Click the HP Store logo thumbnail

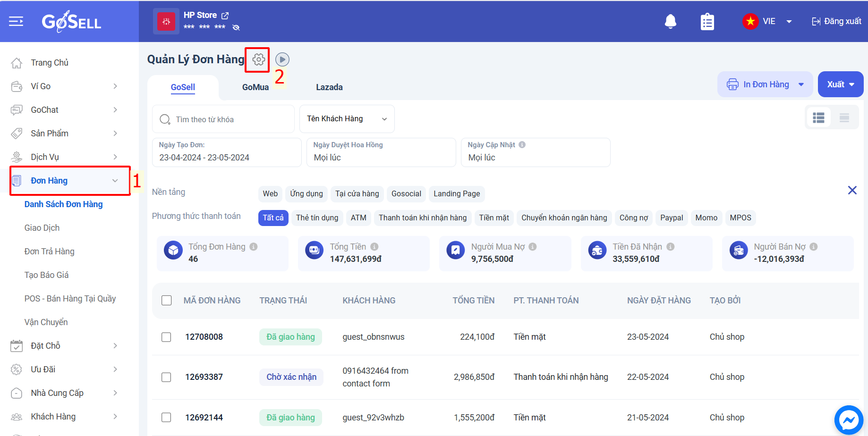click(166, 21)
